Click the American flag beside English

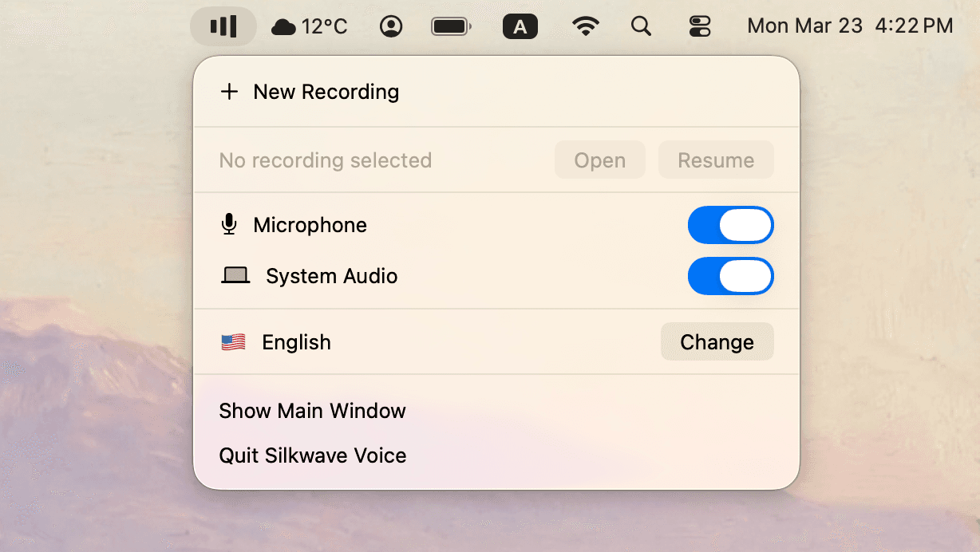(231, 341)
